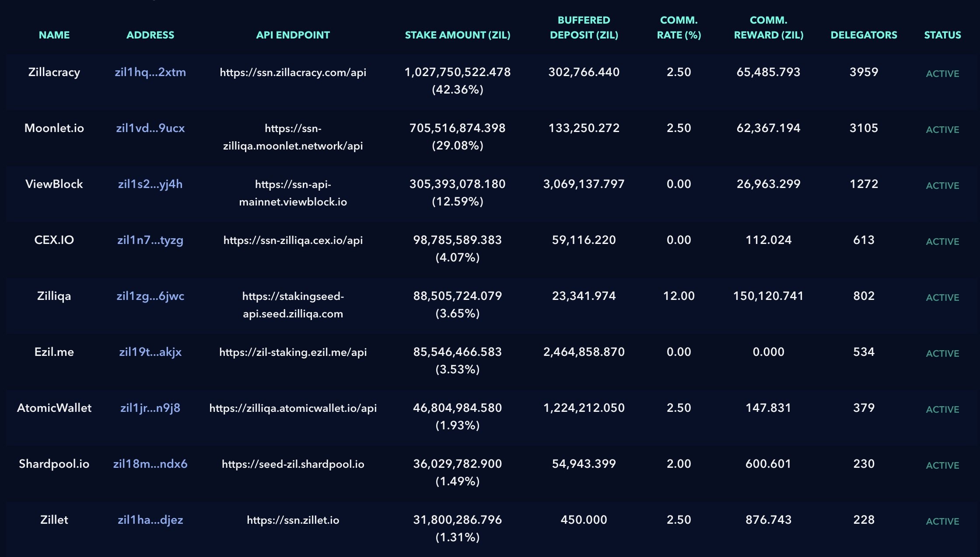Open Zillacracy address link zil1hq...2xtm
The width and height of the screenshot is (980, 557).
coord(150,72)
